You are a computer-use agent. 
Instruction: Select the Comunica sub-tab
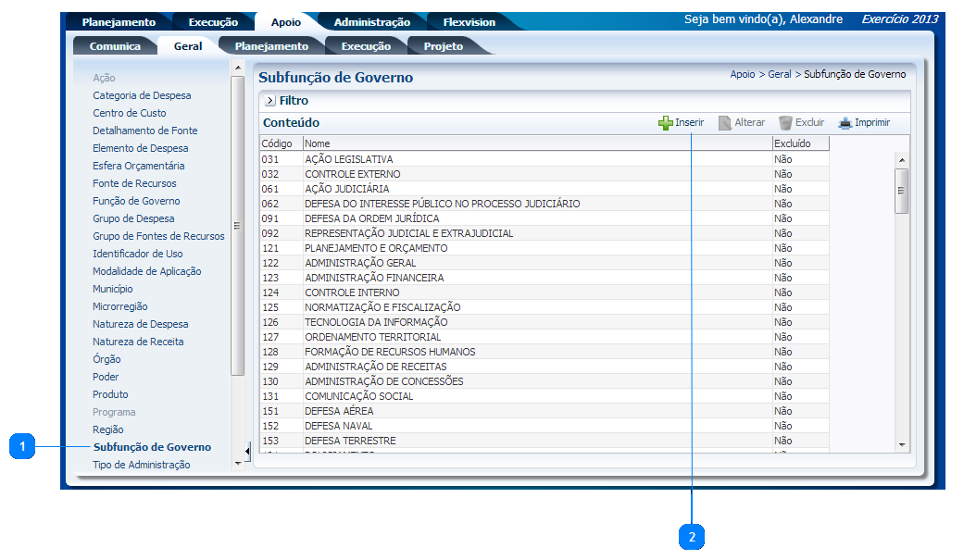click(x=115, y=46)
